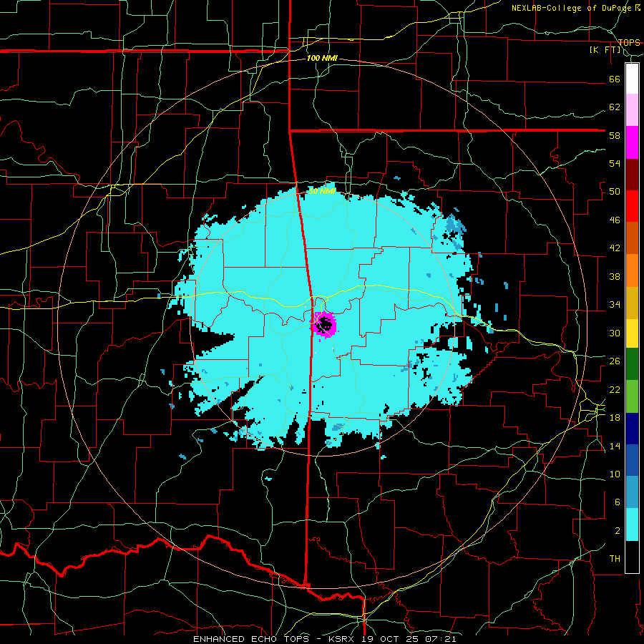This screenshot has height=644, width=644.
Task: Click the black TH threshold swatch
Action: point(632,557)
